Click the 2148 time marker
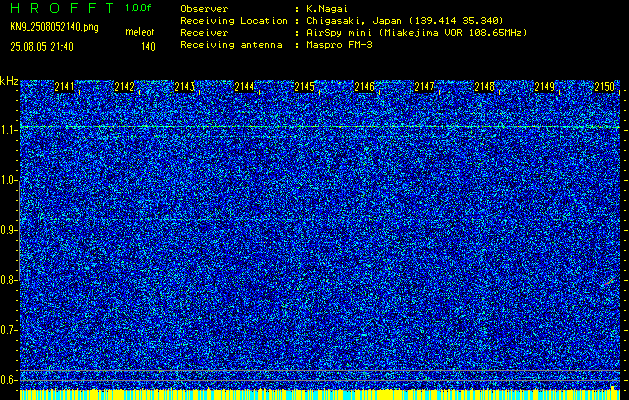This screenshot has width=629, height=400. (485, 87)
